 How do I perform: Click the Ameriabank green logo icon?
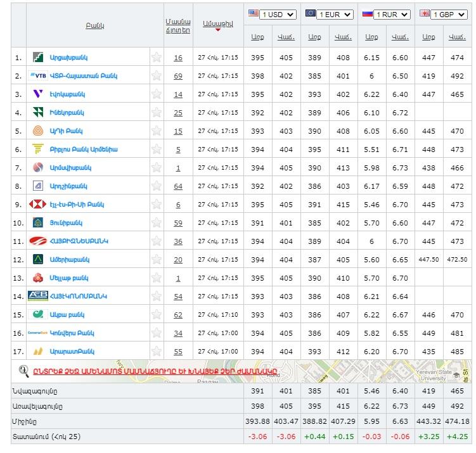[x=38, y=260]
